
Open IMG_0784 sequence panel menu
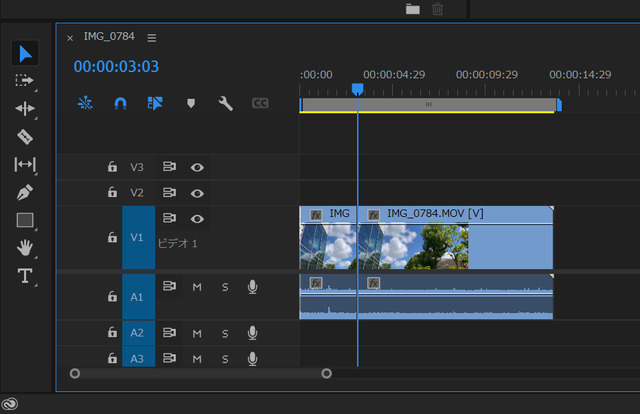tap(152, 38)
